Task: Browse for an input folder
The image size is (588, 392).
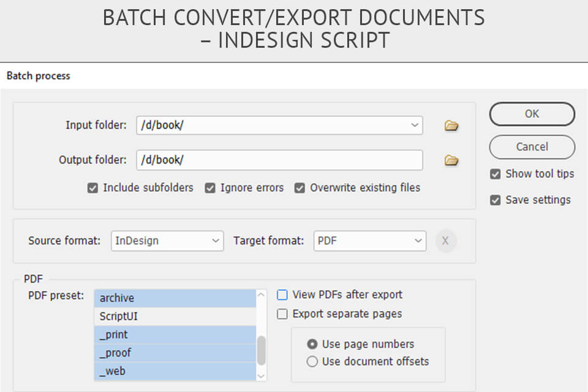Action: [x=451, y=126]
